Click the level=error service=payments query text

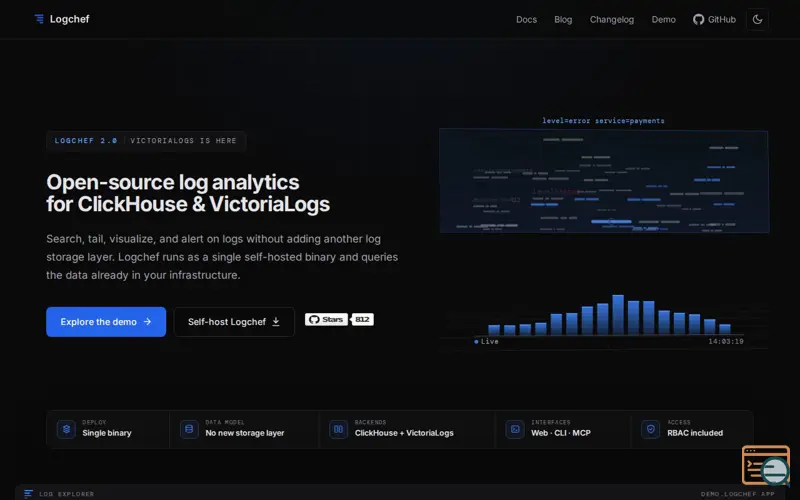603,121
